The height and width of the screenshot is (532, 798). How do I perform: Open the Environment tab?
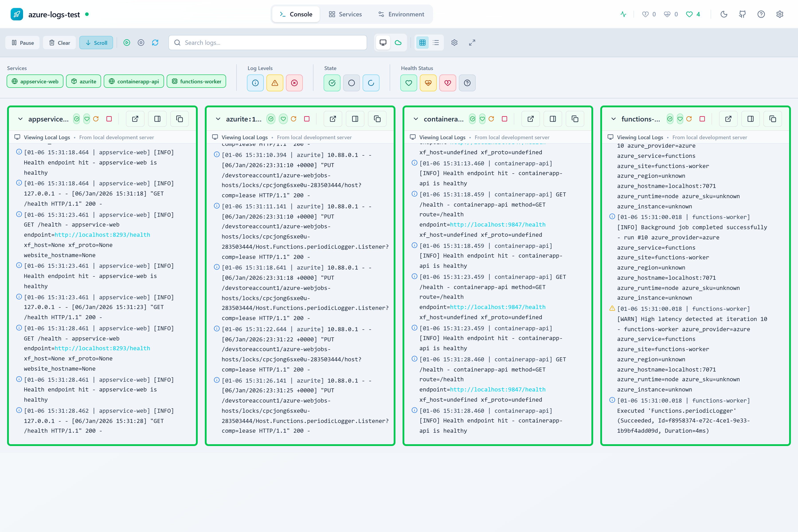pos(401,14)
